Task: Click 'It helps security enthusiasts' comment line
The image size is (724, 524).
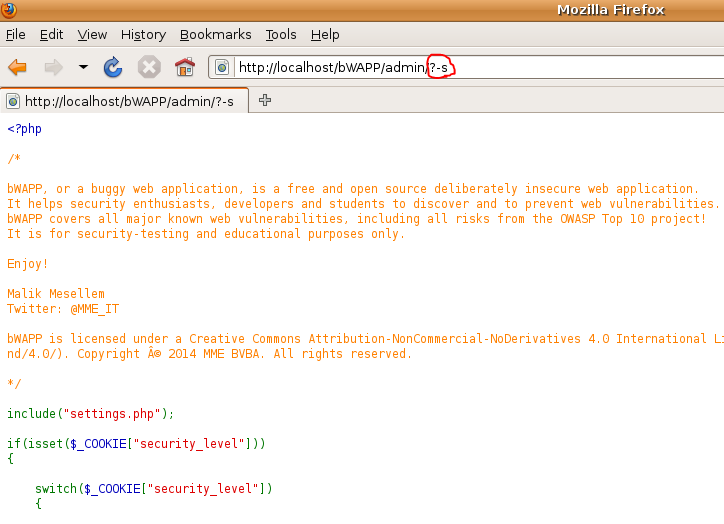Action: click(x=363, y=204)
